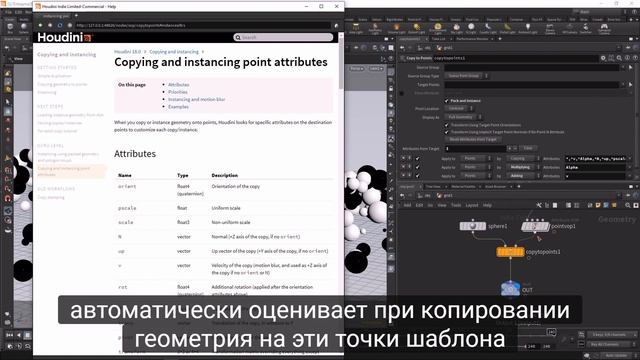The height and width of the screenshot is (360, 640).
Task: Open the Copying method dropdown
Action: (523, 158)
